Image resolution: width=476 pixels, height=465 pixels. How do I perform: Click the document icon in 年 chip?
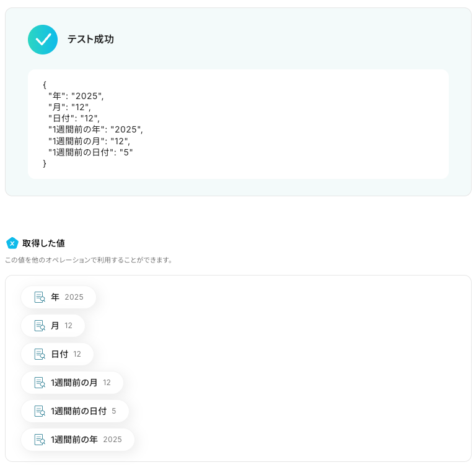(x=40, y=297)
